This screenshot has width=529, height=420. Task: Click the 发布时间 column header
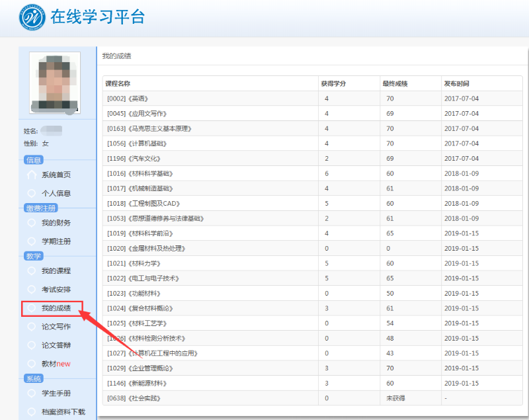click(x=456, y=84)
